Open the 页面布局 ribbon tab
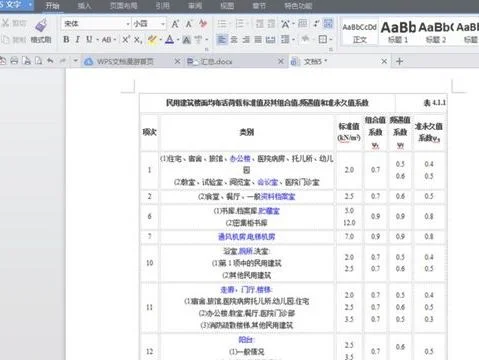The height and width of the screenshot is (360, 479). click(123, 6)
